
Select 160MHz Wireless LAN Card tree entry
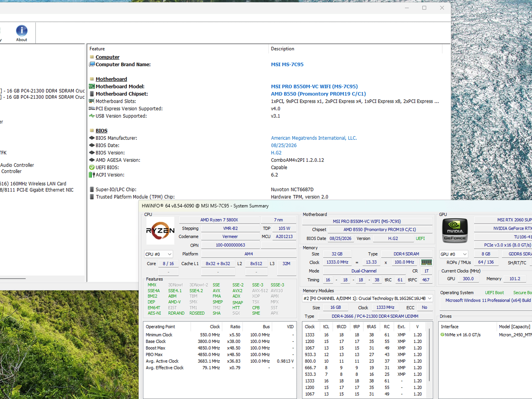tap(33, 184)
